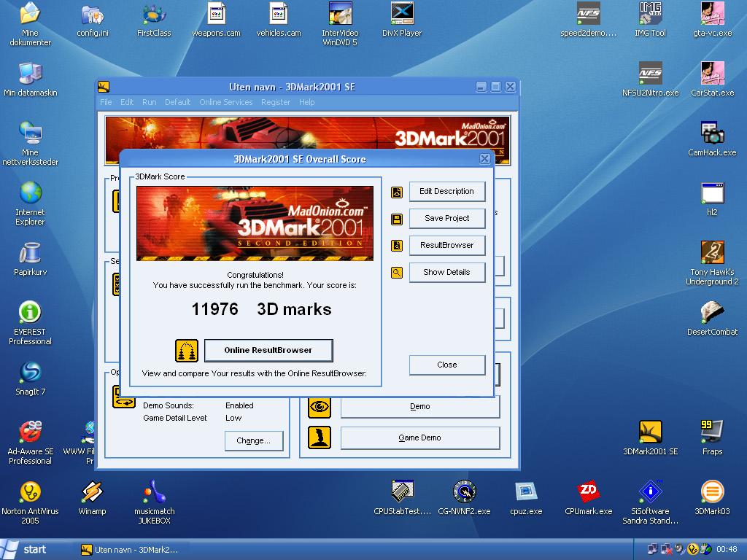The width and height of the screenshot is (747, 560).
Task: Select the Norton AntiVirus 2005 icon
Action: coord(30,502)
